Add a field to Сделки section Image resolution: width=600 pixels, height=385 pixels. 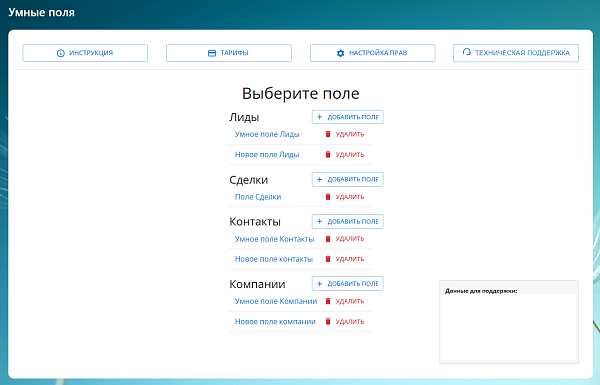click(x=347, y=179)
